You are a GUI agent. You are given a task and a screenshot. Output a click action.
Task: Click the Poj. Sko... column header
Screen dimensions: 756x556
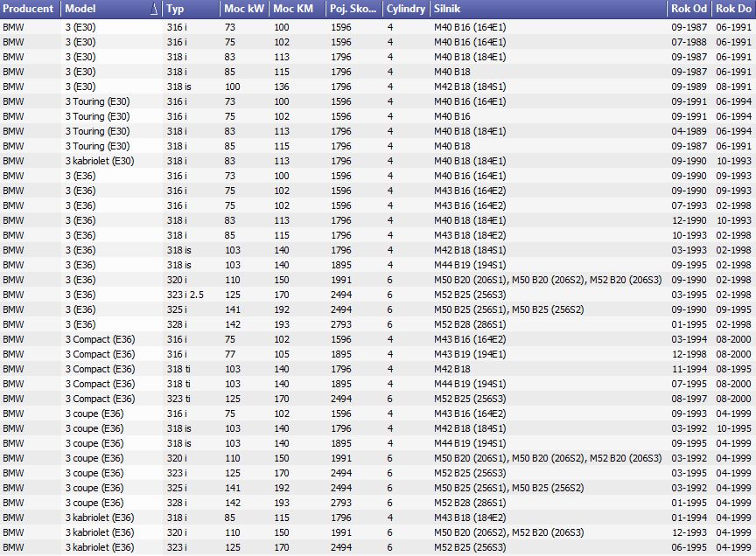[x=354, y=9]
